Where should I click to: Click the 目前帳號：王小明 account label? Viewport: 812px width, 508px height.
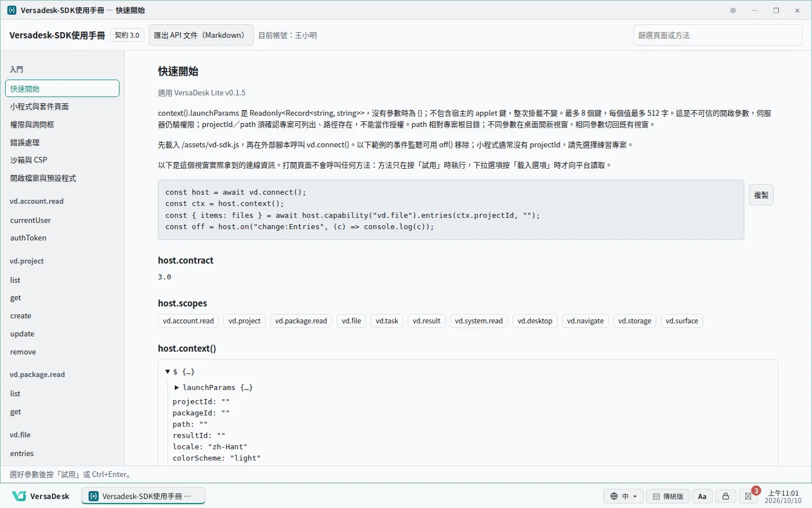click(288, 35)
